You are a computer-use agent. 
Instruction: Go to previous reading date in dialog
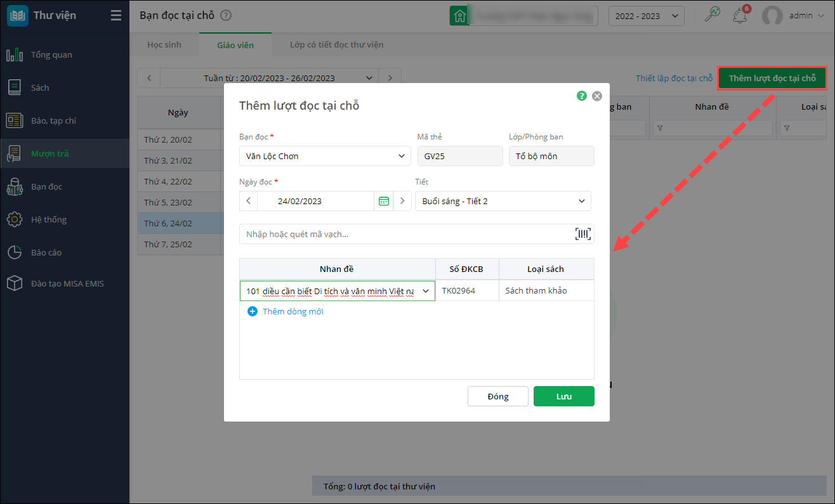coord(249,201)
